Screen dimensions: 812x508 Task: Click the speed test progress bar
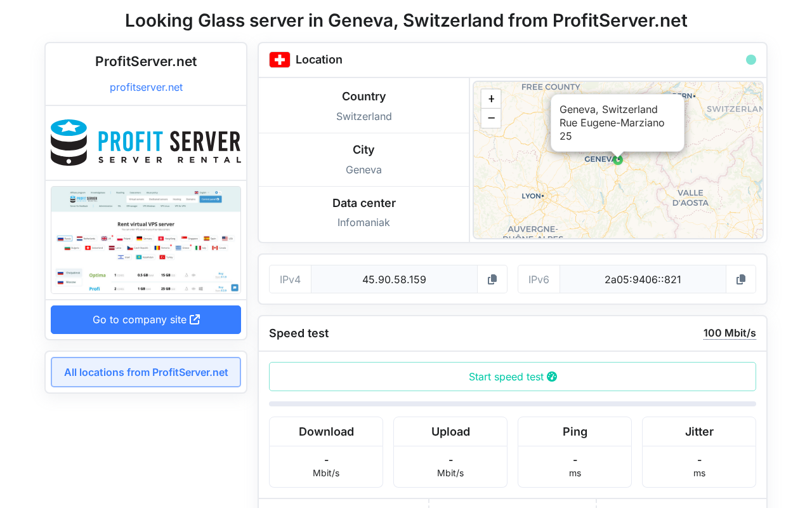tap(513, 404)
